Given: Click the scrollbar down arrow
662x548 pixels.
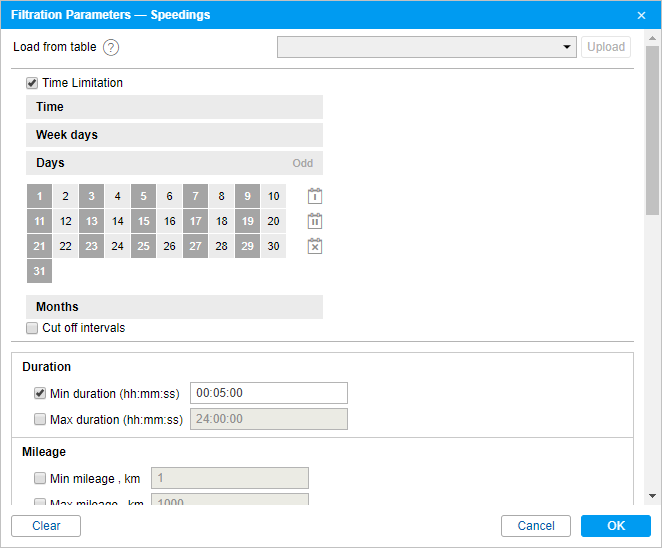Looking at the screenshot, I should coord(652,496).
